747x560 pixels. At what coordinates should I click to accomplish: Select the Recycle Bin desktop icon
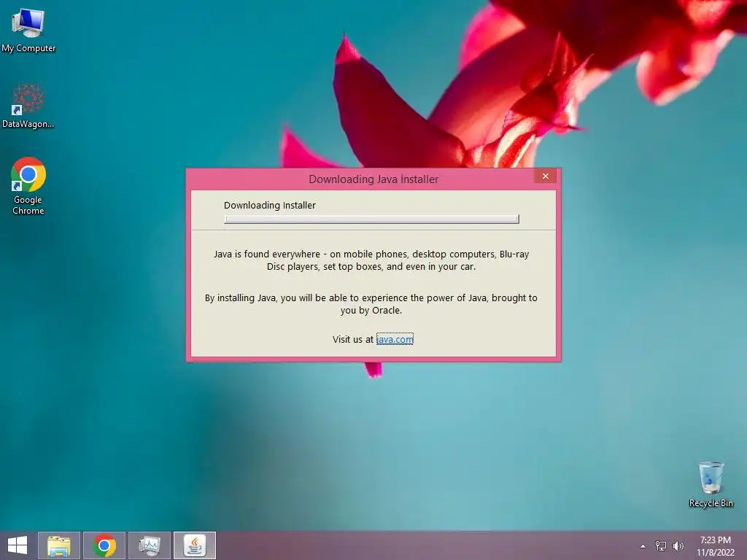711,484
